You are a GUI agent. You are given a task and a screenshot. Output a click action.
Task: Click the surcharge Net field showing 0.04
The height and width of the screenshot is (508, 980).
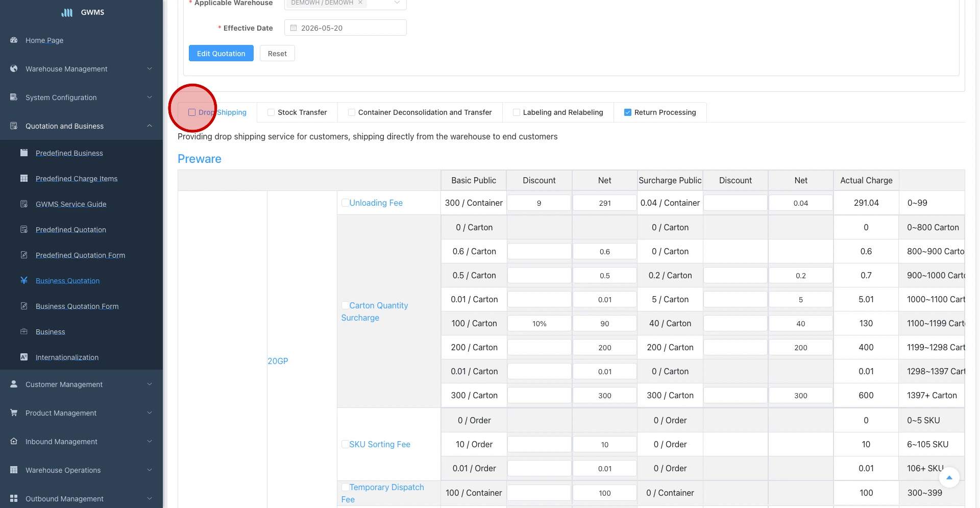pos(801,203)
